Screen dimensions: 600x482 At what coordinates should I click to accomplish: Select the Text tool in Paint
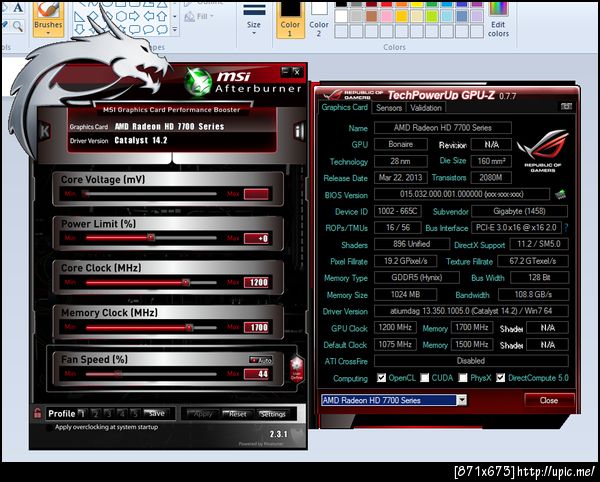point(18,8)
